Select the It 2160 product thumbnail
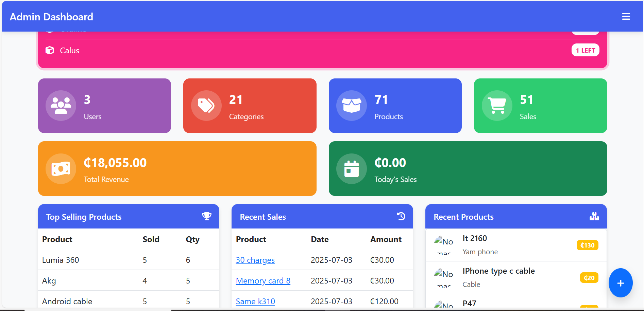 (x=443, y=245)
